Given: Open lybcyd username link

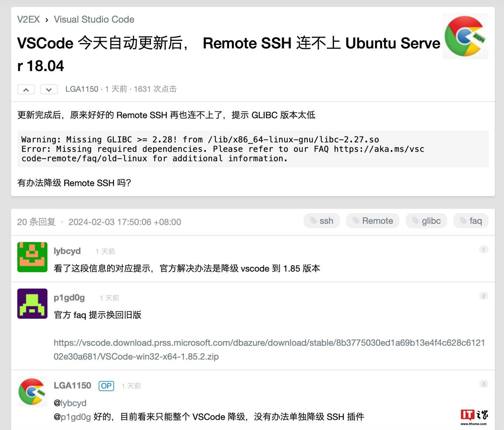Looking at the screenshot, I should point(67,251).
